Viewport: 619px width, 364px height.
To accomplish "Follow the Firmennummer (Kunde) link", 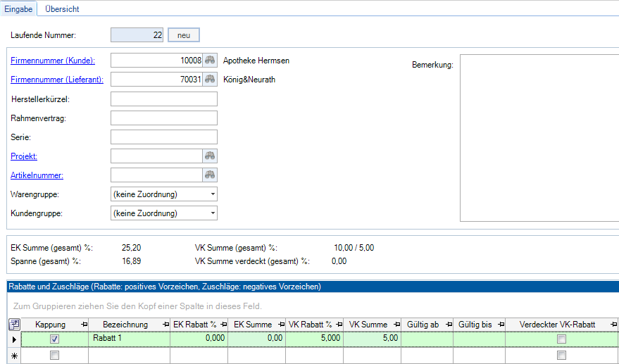I will pos(53,61).
